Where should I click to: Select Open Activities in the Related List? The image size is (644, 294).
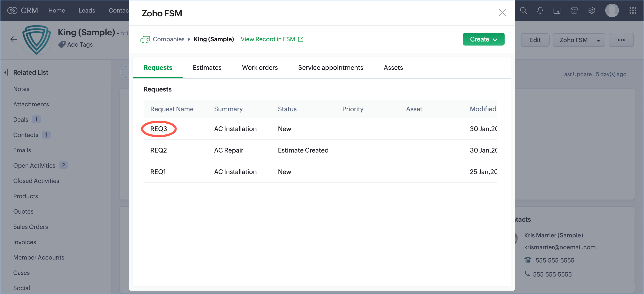34,166
